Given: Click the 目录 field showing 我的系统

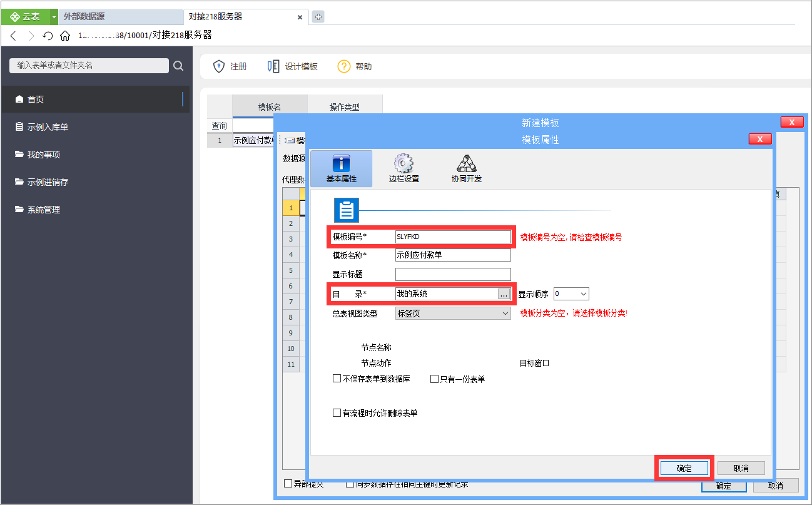Looking at the screenshot, I should click(446, 293).
